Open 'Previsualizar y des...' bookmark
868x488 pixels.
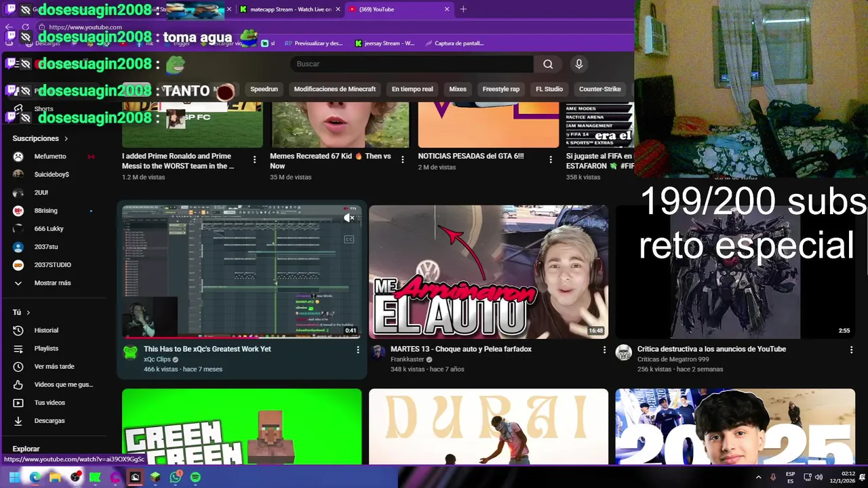point(313,43)
